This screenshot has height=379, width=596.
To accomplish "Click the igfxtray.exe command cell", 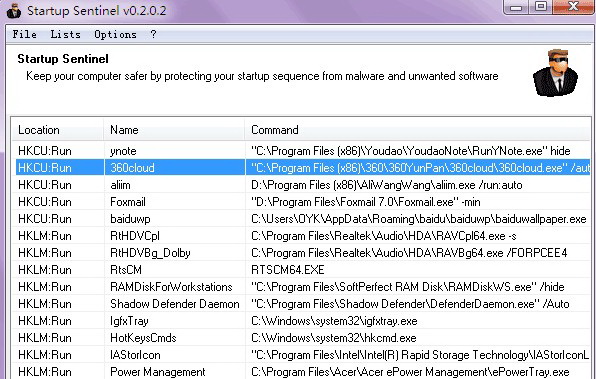I will [x=334, y=321].
